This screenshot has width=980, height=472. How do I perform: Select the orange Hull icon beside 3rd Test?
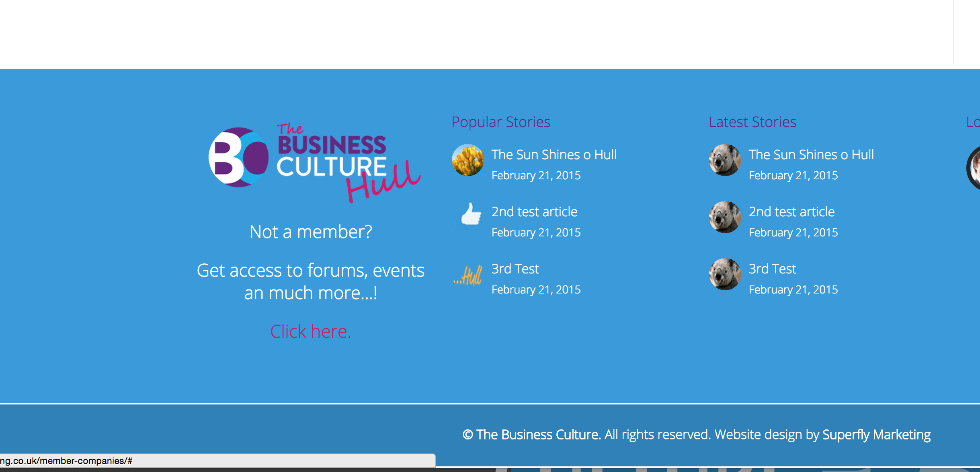click(x=468, y=275)
